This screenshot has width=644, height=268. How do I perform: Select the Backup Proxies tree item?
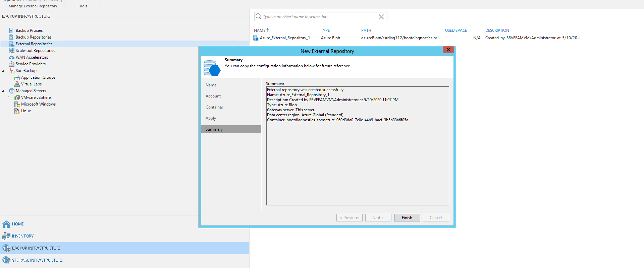click(29, 30)
